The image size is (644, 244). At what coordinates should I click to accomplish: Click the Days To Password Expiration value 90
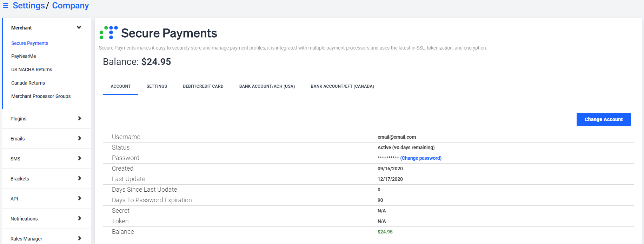pos(380,200)
